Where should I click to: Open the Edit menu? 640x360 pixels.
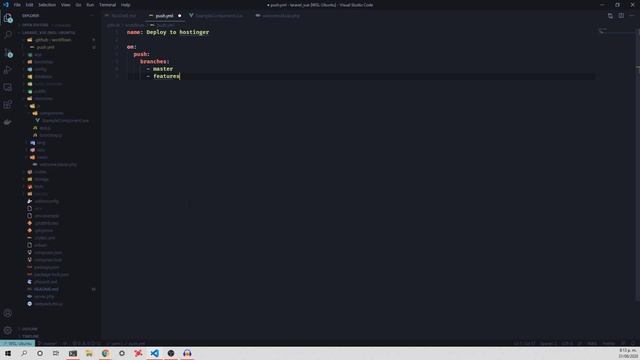[29, 5]
